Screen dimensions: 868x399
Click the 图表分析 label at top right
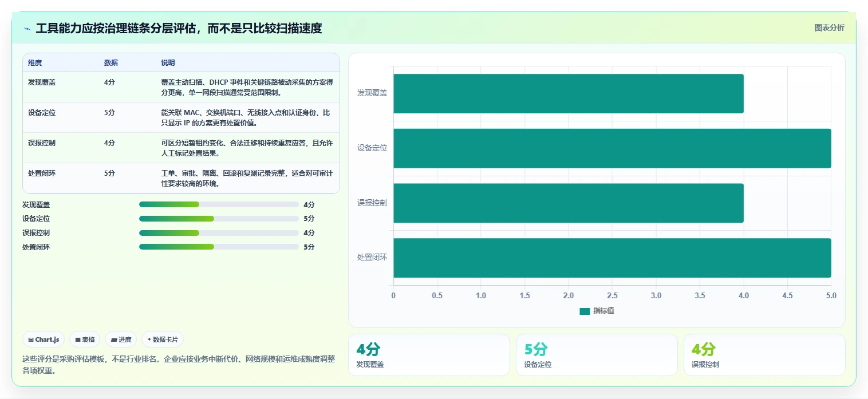click(829, 27)
